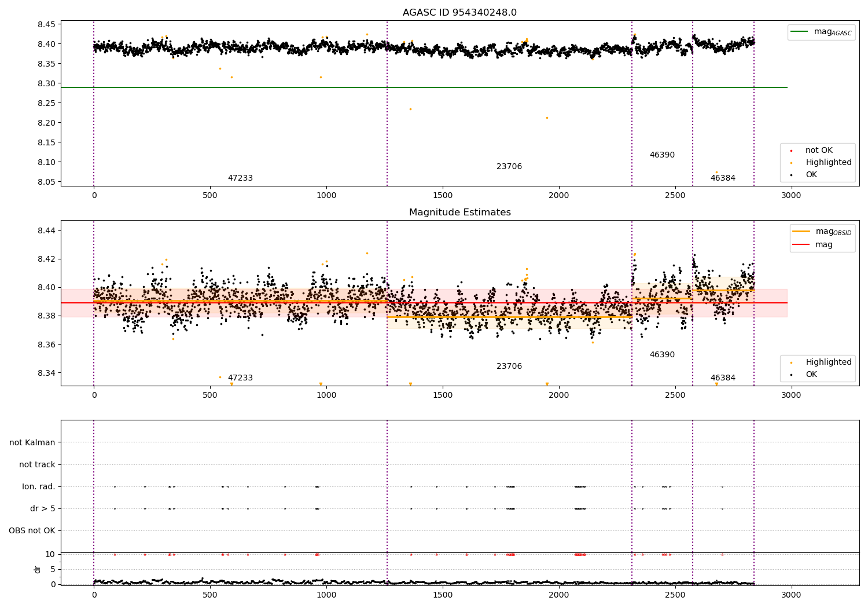Screen dimensions: 868x608
Task: Click the orange outlier point near 8.23 magnitude
Action: tap(410, 109)
